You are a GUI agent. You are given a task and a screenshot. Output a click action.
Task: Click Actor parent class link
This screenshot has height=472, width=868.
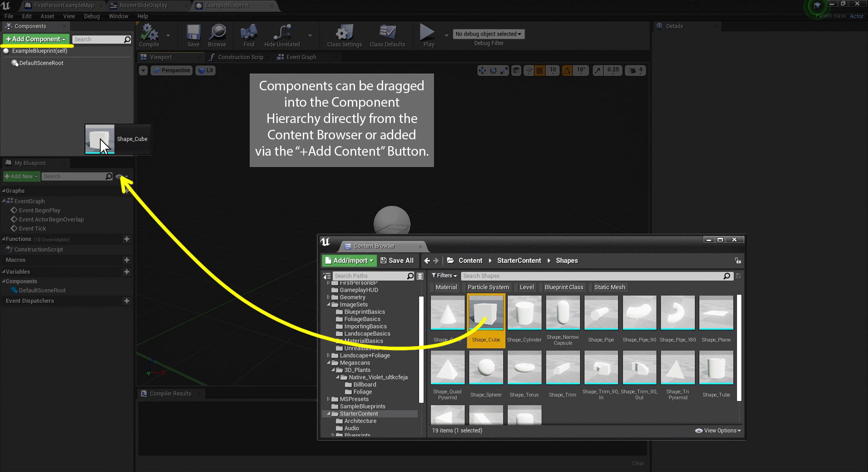tap(857, 16)
